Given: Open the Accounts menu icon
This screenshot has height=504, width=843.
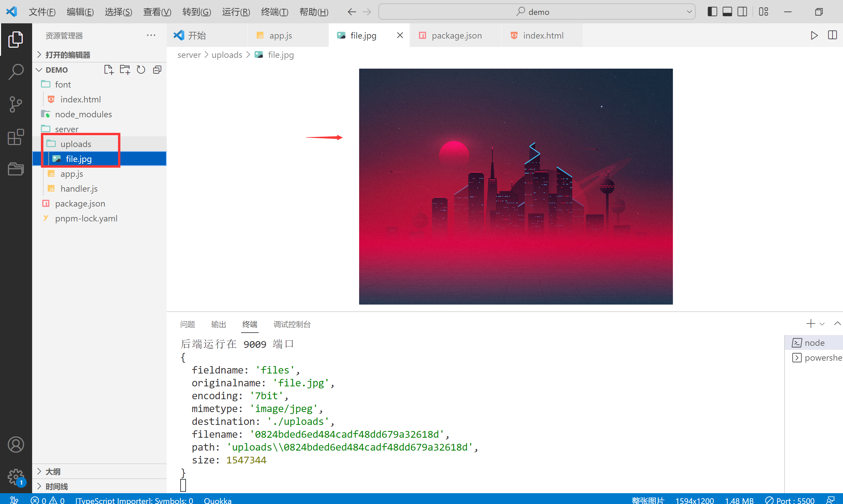Looking at the screenshot, I should tap(16, 445).
